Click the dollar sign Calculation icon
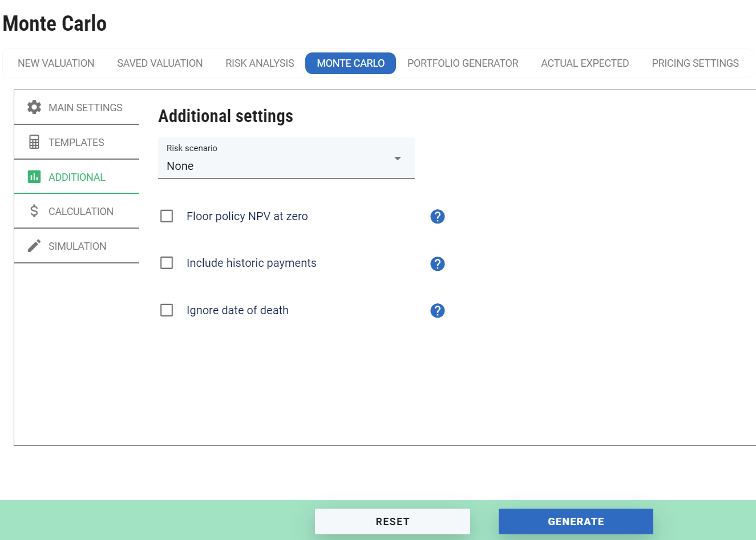The height and width of the screenshot is (540, 756). coord(34,212)
